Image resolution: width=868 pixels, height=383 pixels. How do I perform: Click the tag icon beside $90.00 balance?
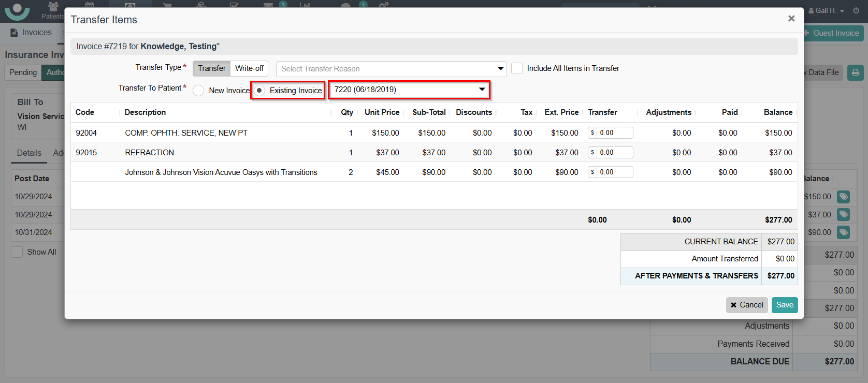click(x=843, y=232)
